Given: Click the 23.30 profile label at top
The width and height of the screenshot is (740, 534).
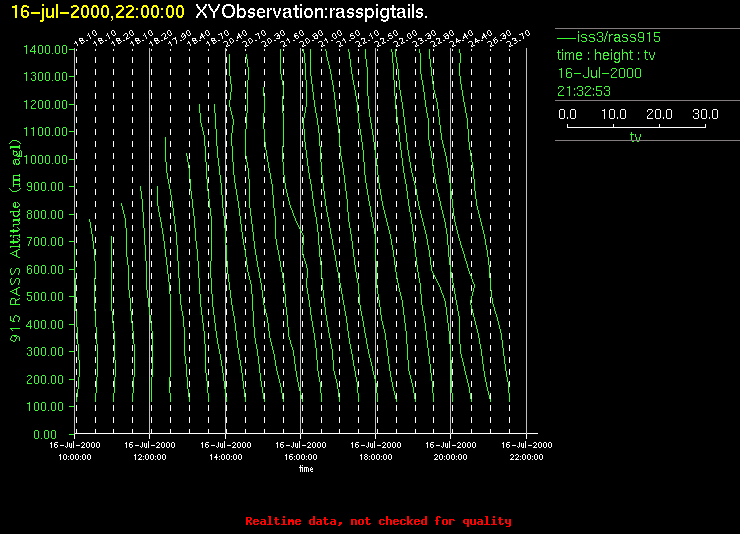Looking at the screenshot, I should [424, 38].
